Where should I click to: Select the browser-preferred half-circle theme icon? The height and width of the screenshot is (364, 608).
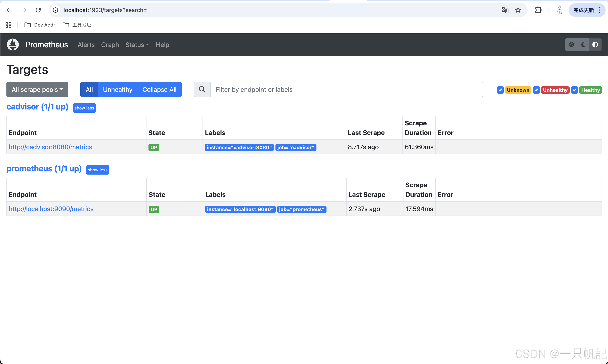pos(595,45)
